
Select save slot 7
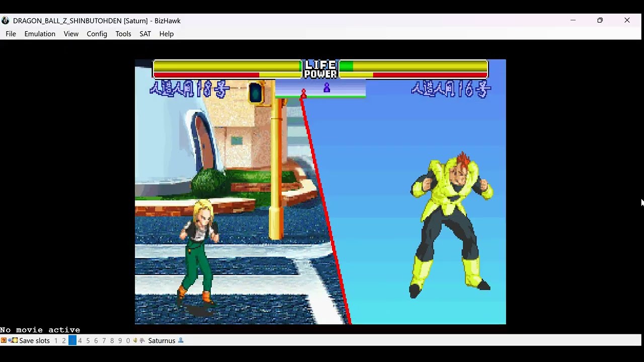pos(104,340)
